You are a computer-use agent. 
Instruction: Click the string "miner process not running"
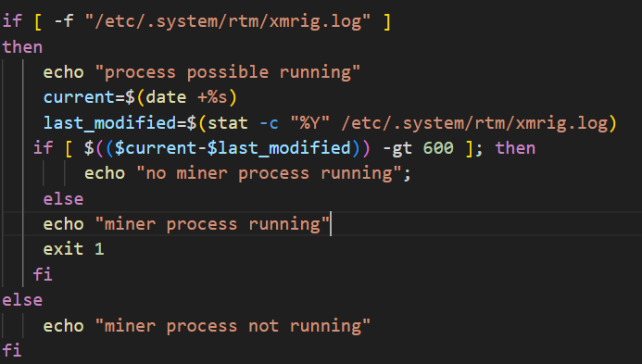[233, 326]
